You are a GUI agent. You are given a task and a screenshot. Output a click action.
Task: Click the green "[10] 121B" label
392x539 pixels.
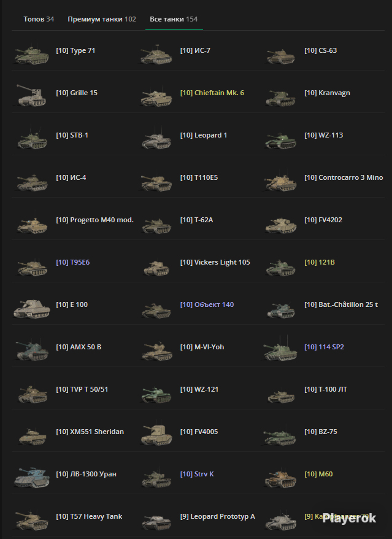point(320,262)
